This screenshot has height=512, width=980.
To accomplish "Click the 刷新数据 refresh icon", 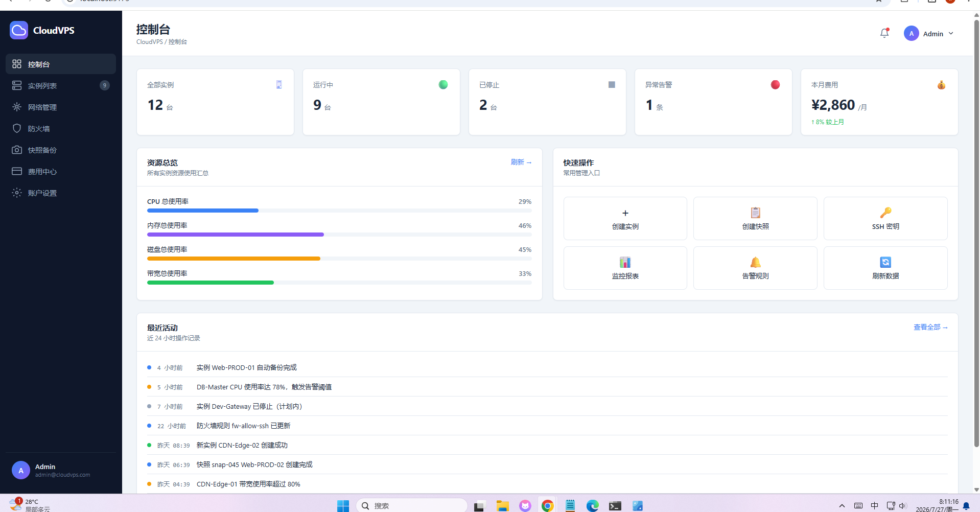I will 885,262.
